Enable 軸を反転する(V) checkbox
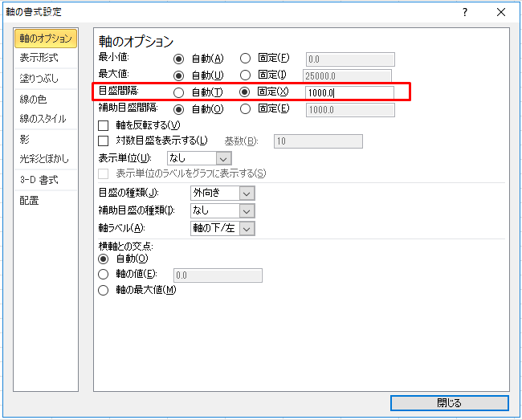This screenshot has width=522, height=420. pyautogui.click(x=104, y=125)
